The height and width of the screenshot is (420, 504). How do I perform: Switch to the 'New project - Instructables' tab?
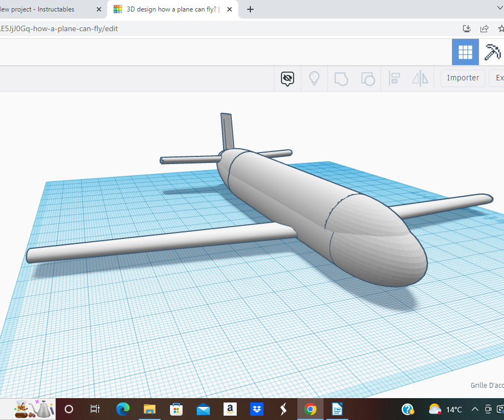[x=49, y=9]
